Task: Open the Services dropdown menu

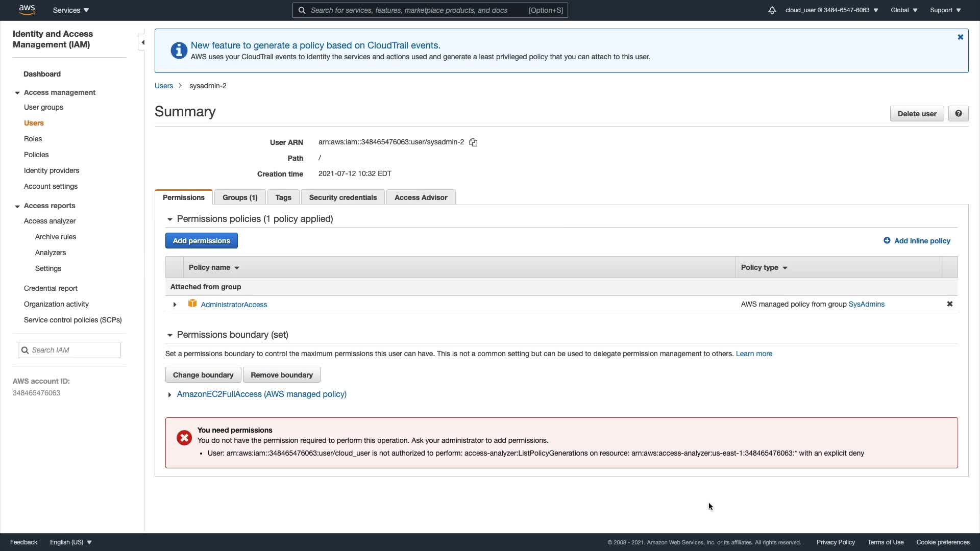Action: tap(71, 10)
